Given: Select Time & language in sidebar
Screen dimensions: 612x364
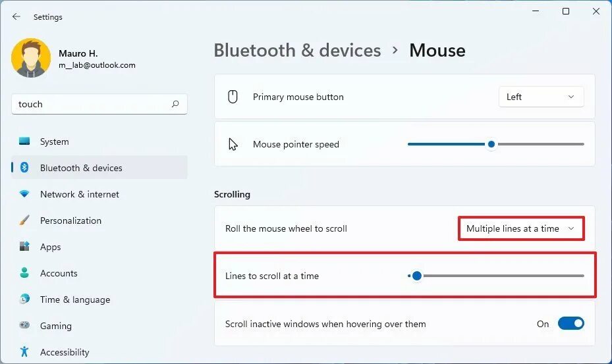Looking at the screenshot, I should 74,299.
